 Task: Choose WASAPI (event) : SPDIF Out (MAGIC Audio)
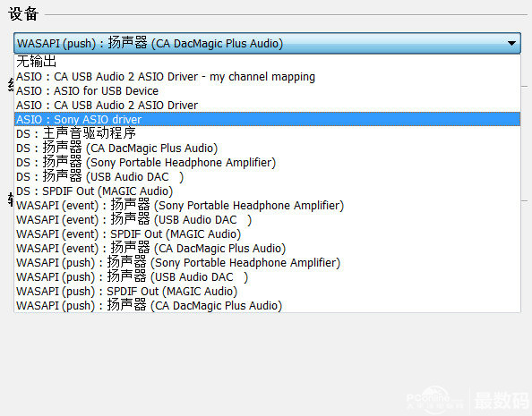pos(268,233)
